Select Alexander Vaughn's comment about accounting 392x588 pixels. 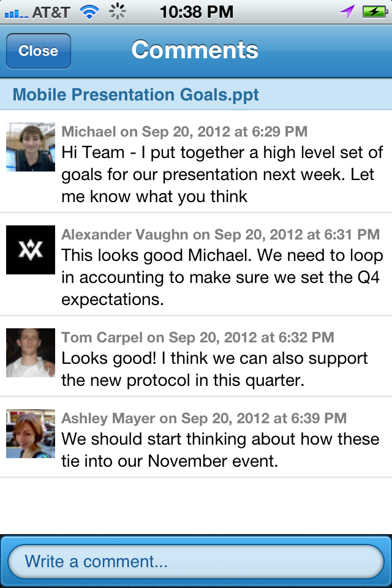(222, 277)
